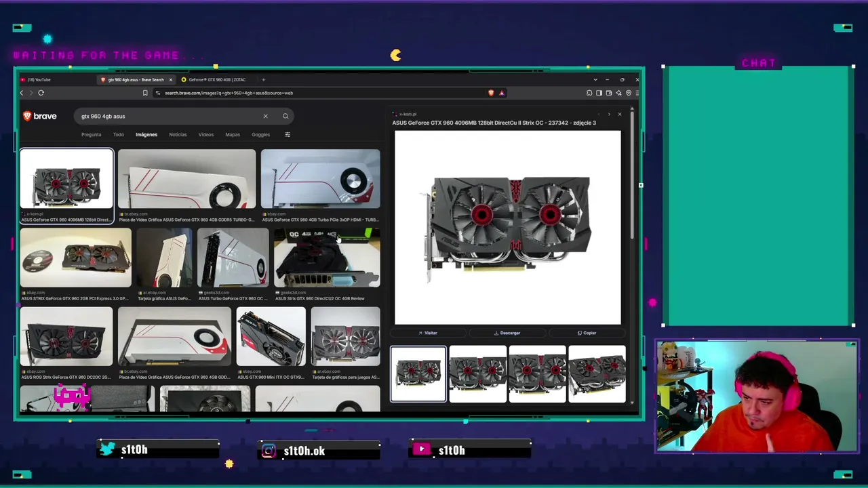Click the Descargar button
Image resolution: width=868 pixels, height=488 pixels.
[x=507, y=333]
